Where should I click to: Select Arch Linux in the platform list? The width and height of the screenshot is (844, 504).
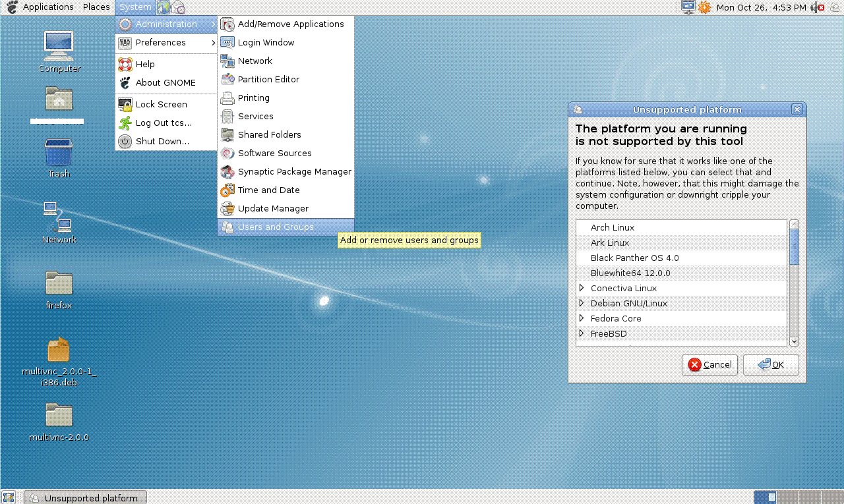point(682,228)
